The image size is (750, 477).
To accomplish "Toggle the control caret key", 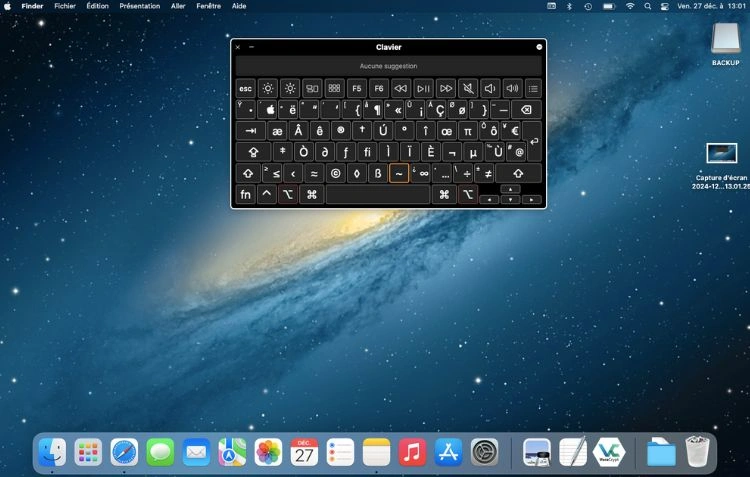I will (x=267, y=194).
